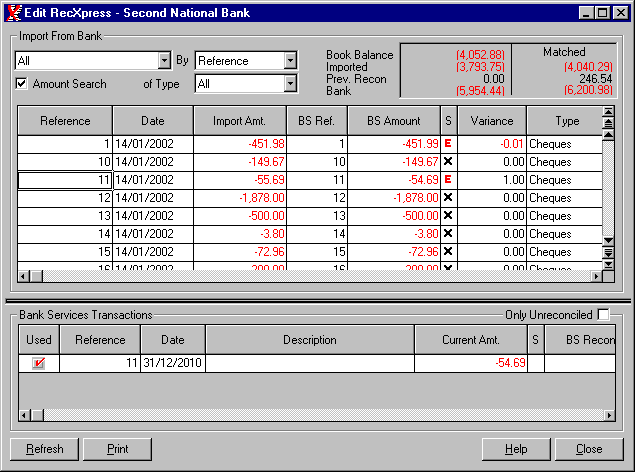The image size is (635, 472).
Task: Click the X matched icon in reference 13 row
Action: pos(448,215)
